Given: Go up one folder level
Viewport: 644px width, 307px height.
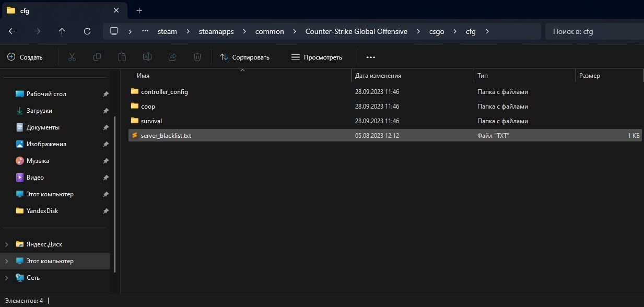Looking at the screenshot, I should 62,31.
